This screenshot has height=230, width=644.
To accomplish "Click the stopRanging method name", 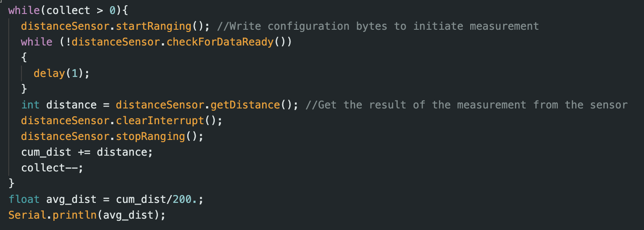I will click(x=150, y=136).
